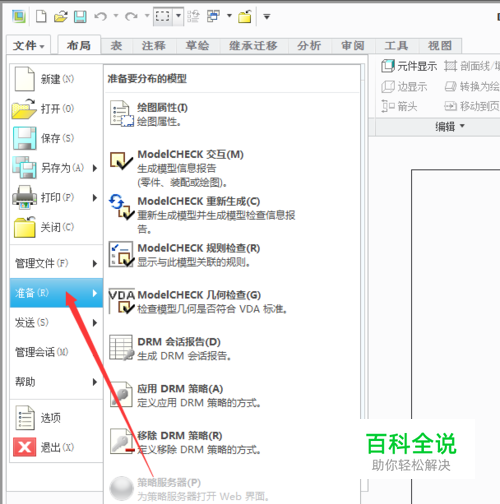This screenshot has height=504, width=500.
Task: Click 转换为绘 ribbon button
Action: [x=472, y=87]
